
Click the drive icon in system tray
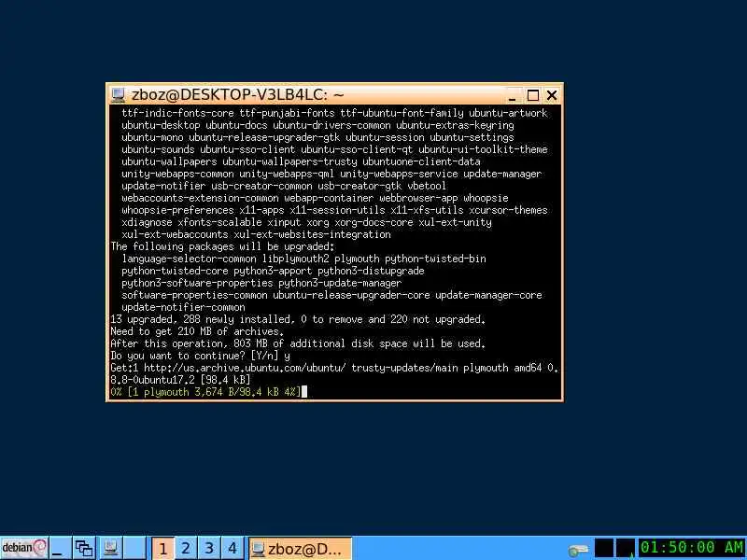click(x=578, y=550)
